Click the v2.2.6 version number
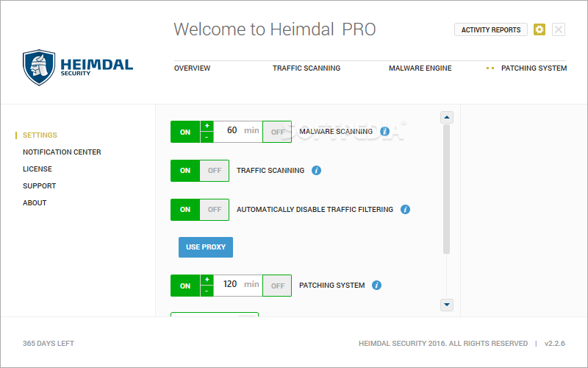Screen dimensions: 588x368 point(555,344)
